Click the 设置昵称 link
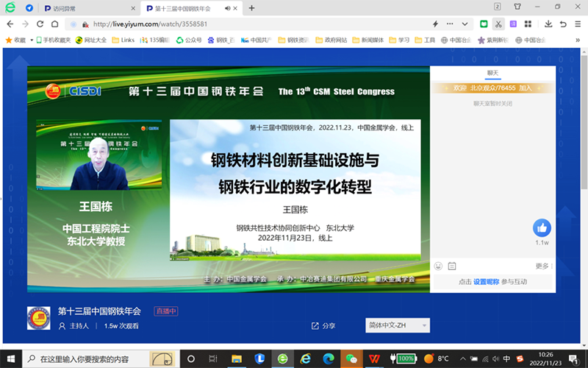The width and height of the screenshot is (588, 368). (485, 282)
